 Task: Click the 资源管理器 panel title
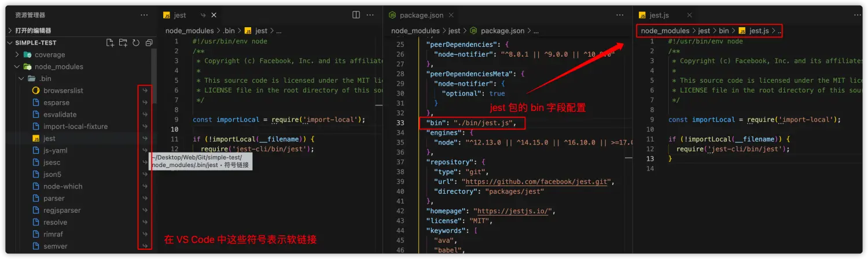pos(30,15)
